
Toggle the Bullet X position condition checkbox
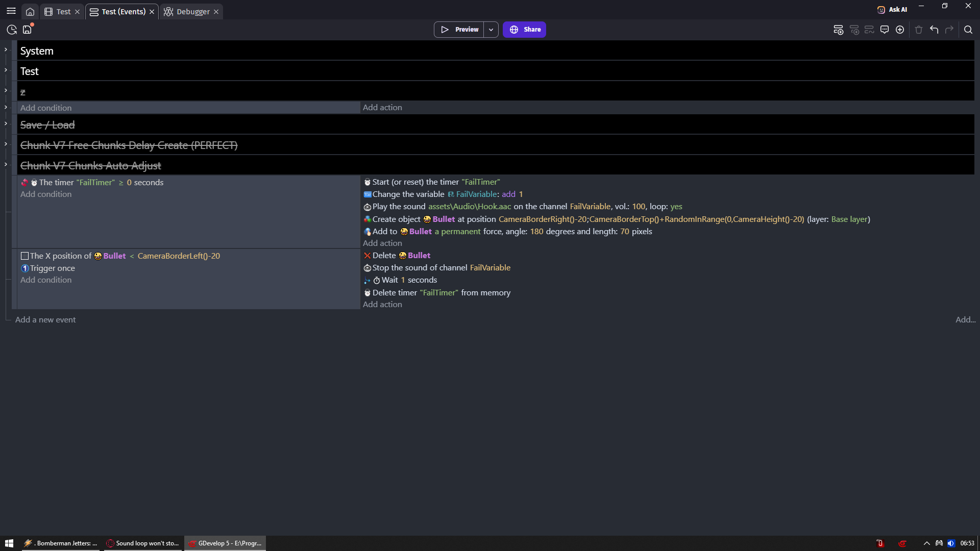point(24,256)
